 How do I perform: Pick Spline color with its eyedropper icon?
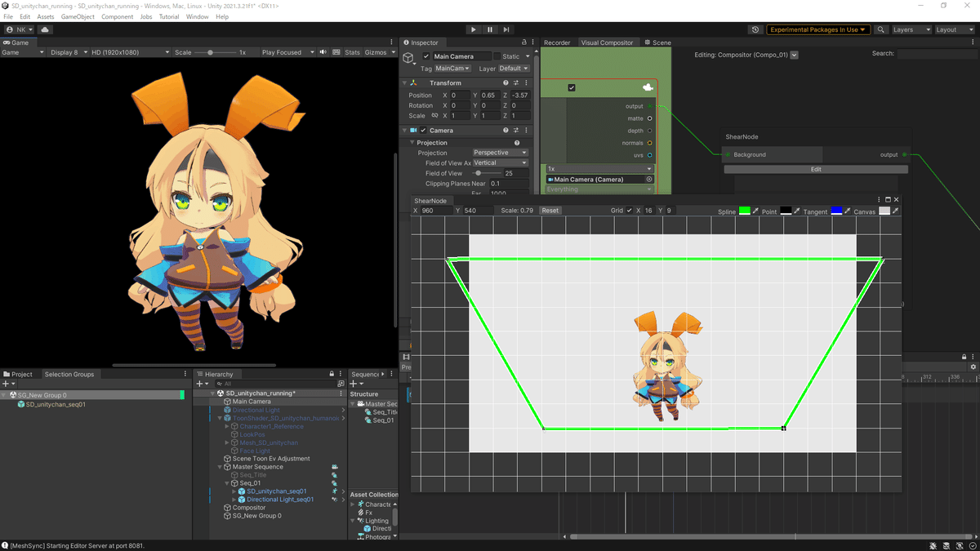click(755, 211)
